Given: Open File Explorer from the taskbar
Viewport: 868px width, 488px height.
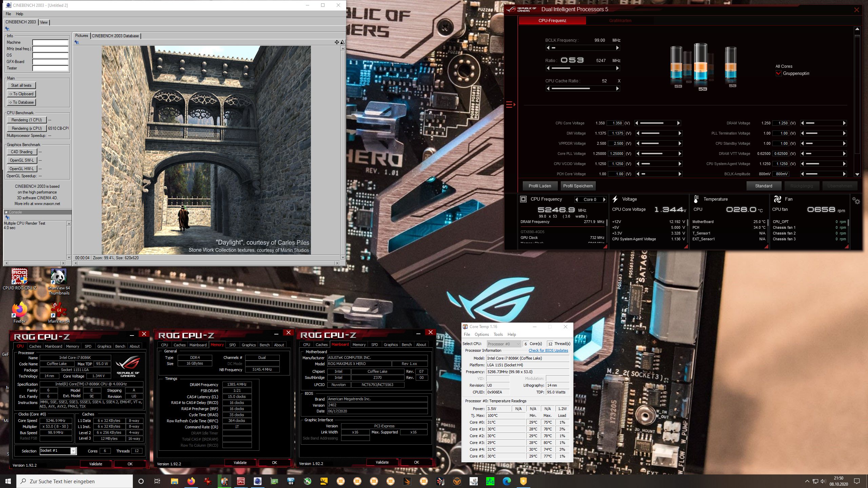Looking at the screenshot, I should [x=174, y=481].
